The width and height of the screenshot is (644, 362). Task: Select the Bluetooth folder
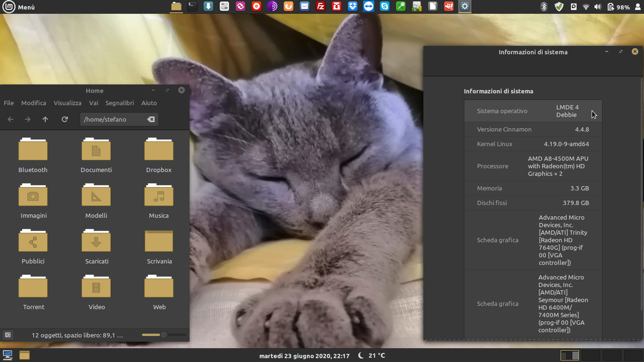pyautogui.click(x=33, y=155)
